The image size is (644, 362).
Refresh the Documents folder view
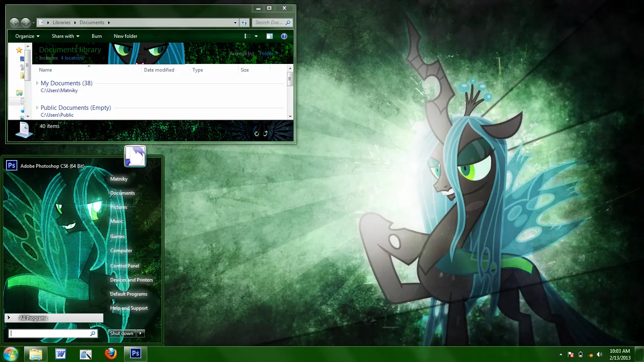pos(244,23)
